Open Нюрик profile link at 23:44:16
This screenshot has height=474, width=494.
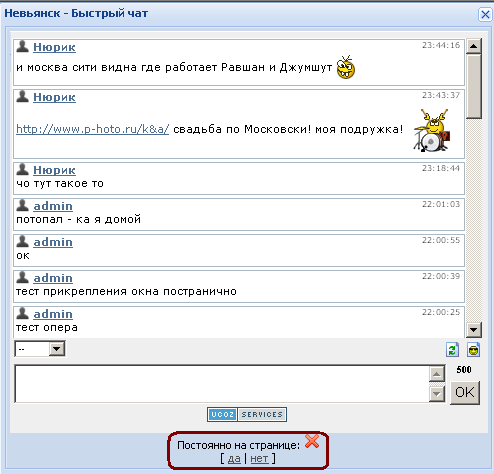click(54, 47)
